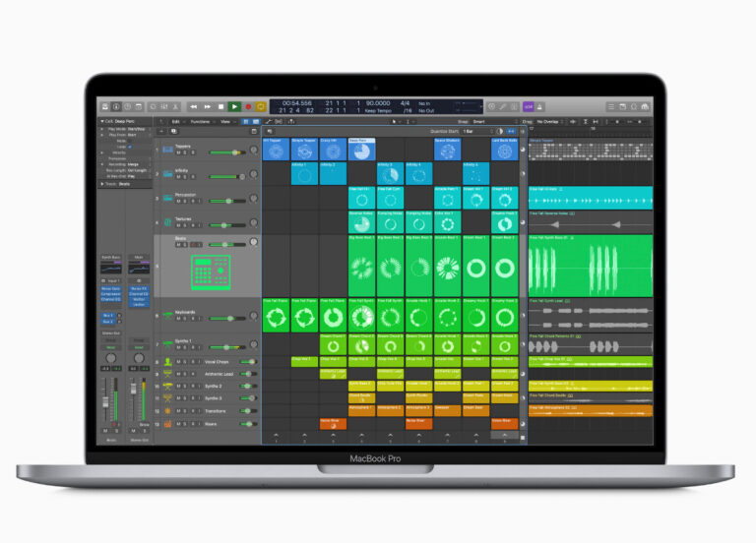Click the Rewind transport button
This screenshot has height=543, width=756.
click(193, 106)
